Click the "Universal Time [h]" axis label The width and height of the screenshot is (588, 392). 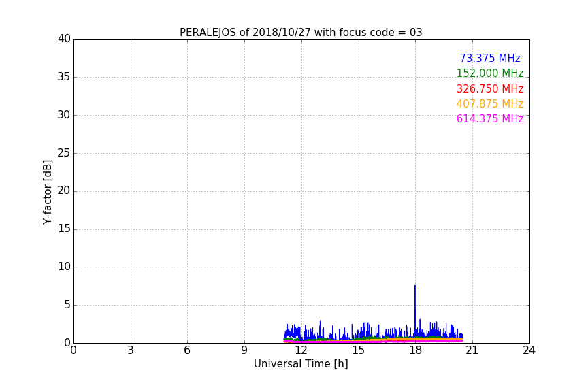click(301, 364)
